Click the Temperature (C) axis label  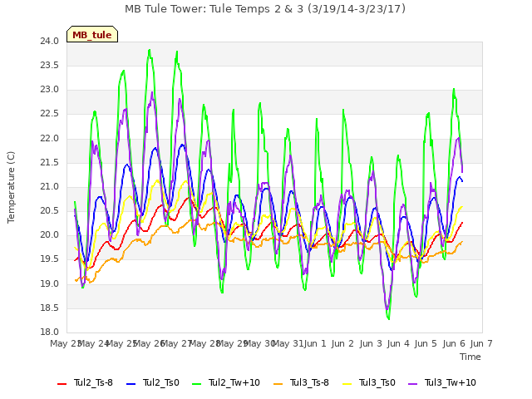tap(11, 187)
